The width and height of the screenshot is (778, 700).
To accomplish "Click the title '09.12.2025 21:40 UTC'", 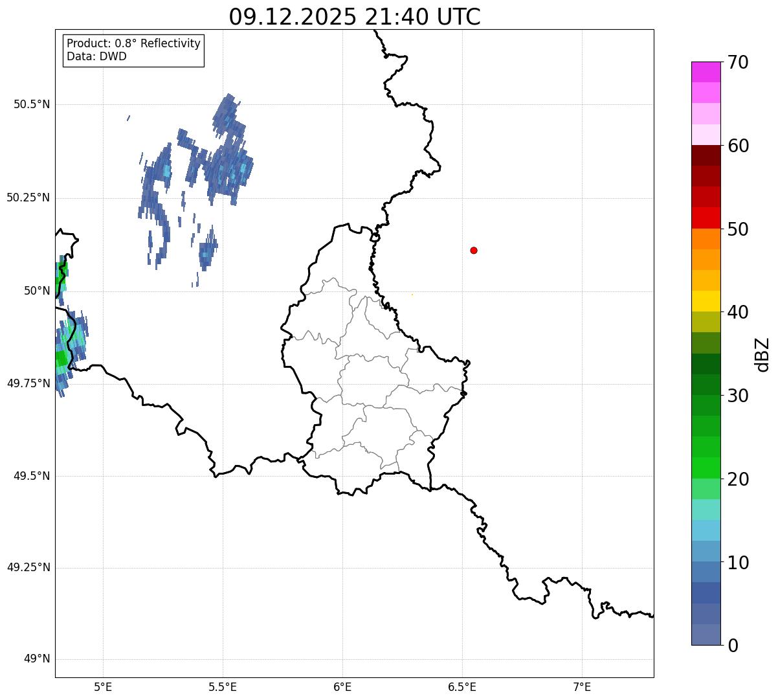I will 355,17.
